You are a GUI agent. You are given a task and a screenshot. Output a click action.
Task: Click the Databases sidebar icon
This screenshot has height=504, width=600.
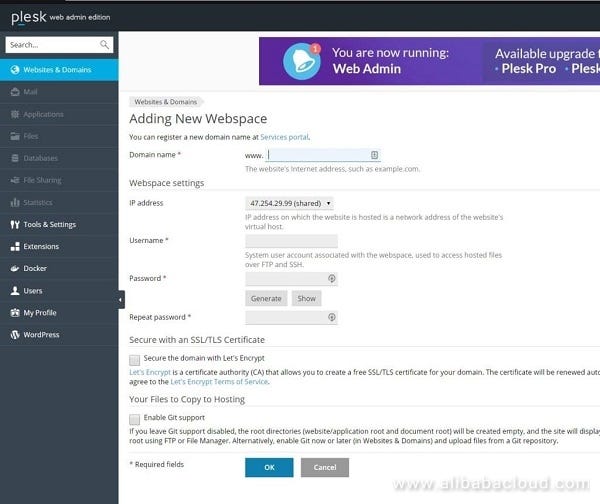pos(15,158)
